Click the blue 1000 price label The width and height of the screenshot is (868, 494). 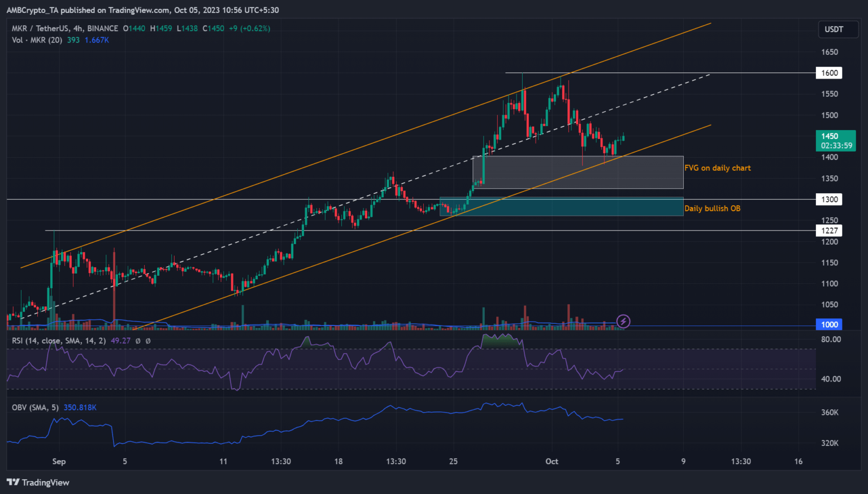click(829, 324)
